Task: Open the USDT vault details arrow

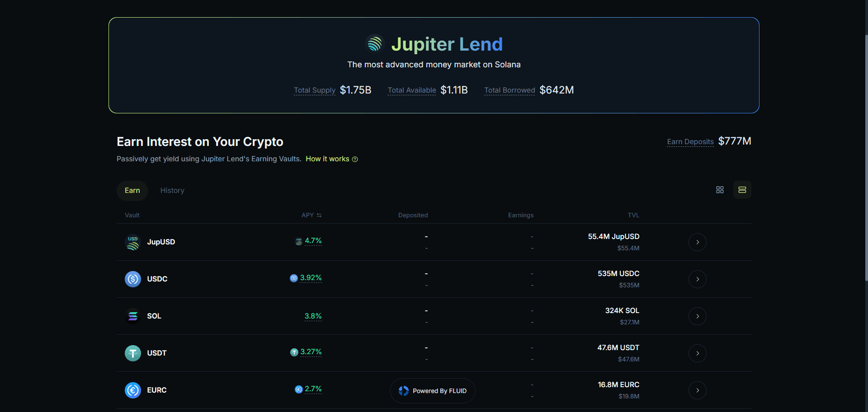Action: click(x=698, y=353)
